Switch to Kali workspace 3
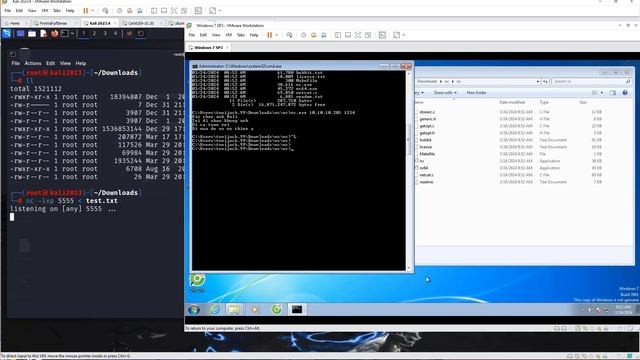 click(105, 33)
